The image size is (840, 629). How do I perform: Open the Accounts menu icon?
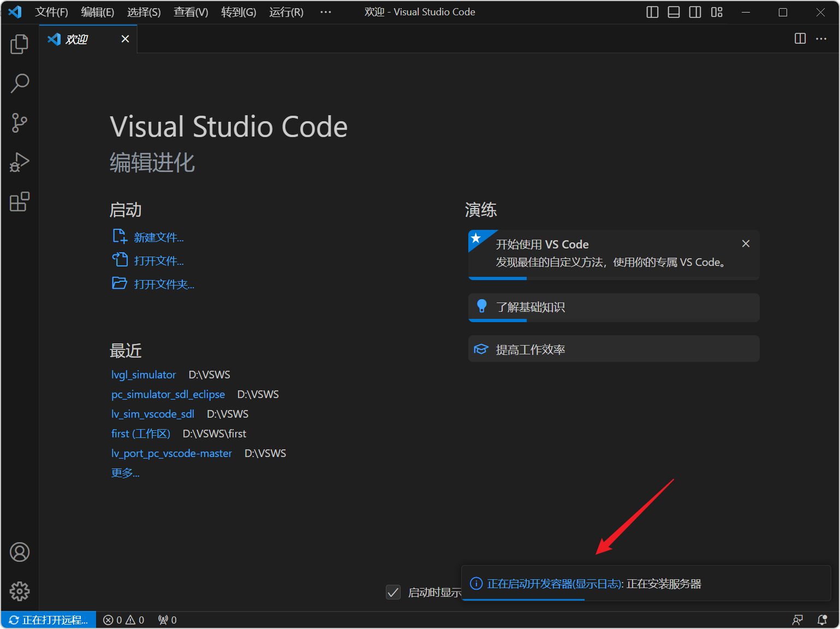tap(20, 552)
